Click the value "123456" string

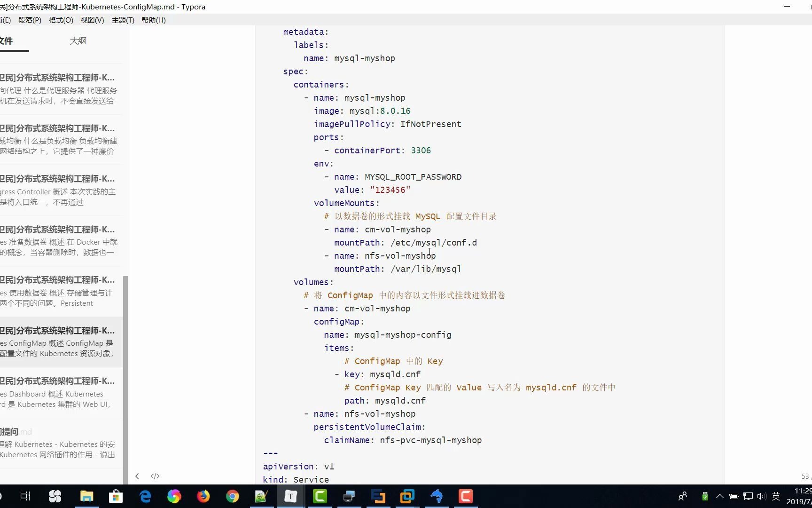click(390, 190)
